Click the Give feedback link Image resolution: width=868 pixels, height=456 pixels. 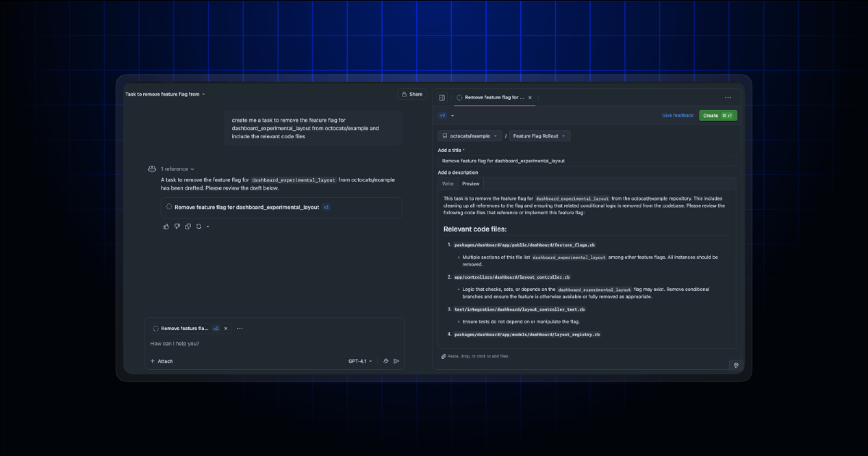coord(677,116)
